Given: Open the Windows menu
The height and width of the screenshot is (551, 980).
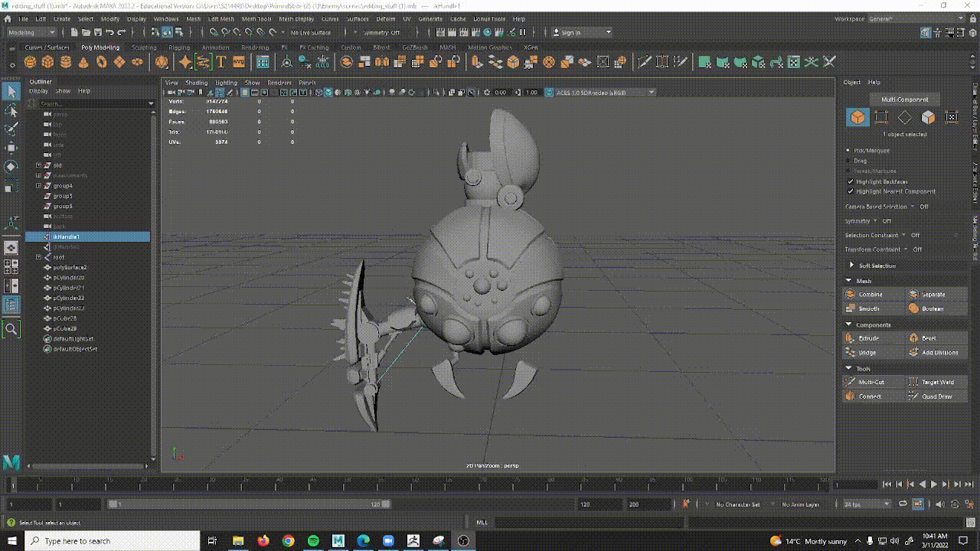Looking at the screenshot, I should 166,18.
